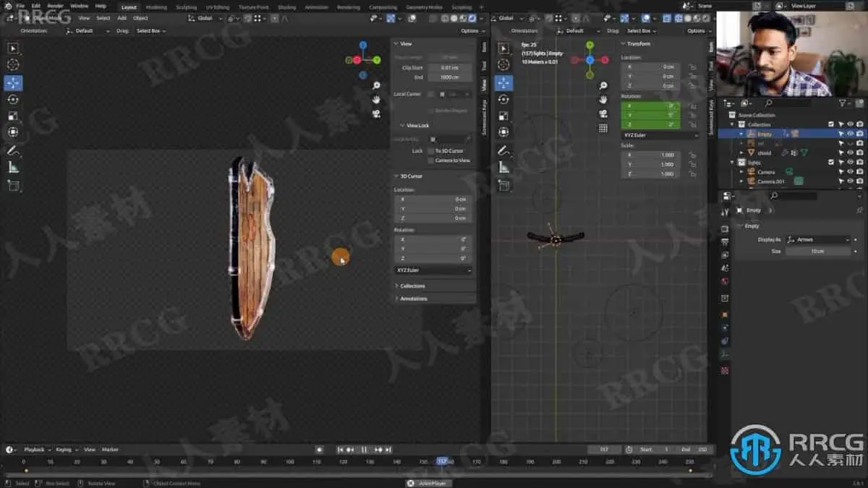Switch to the Shading workspace tab
Viewport: 868px width, 488px height.
tap(286, 6)
